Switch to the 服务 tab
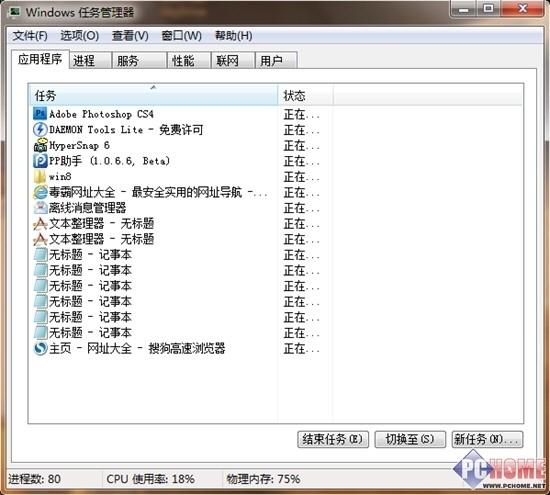The width and height of the screenshot is (550, 495). click(x=139, y=60)
